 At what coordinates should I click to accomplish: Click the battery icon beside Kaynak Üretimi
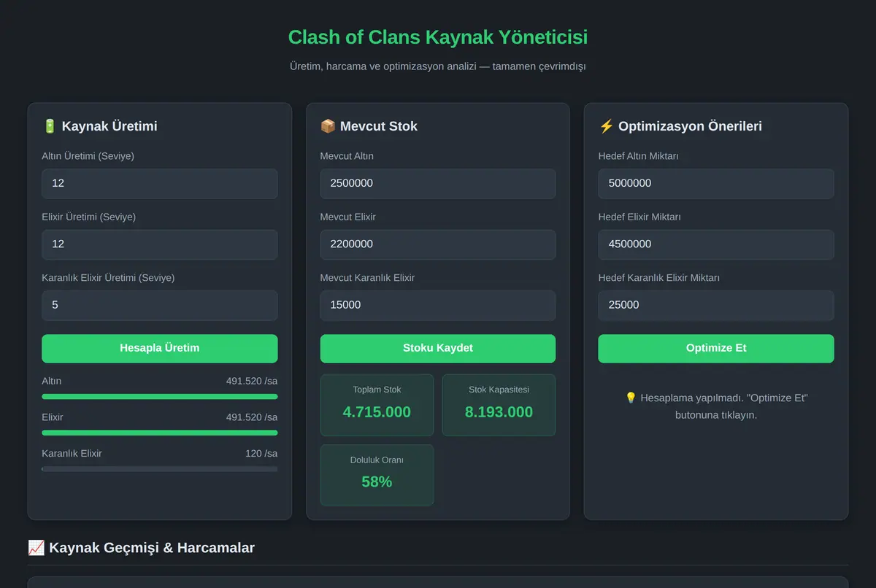[50, 126]
